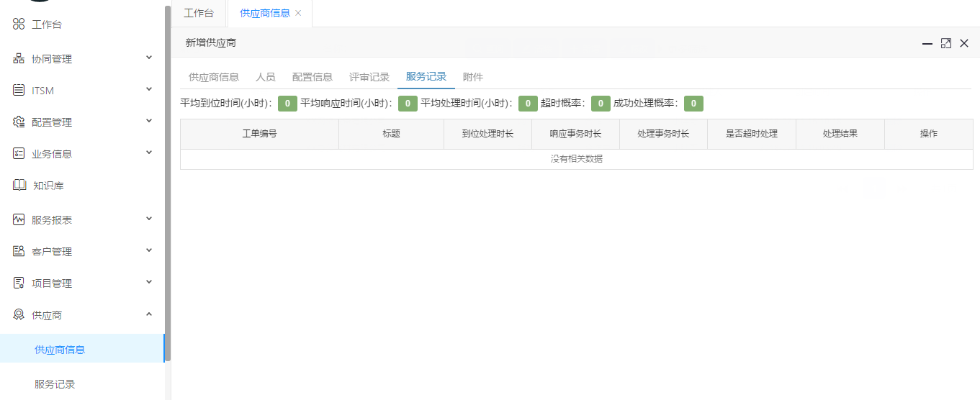Expand the 服务报表 menu chevron
Viewport: 980px width, 400px height.
(x=149, y=219)
